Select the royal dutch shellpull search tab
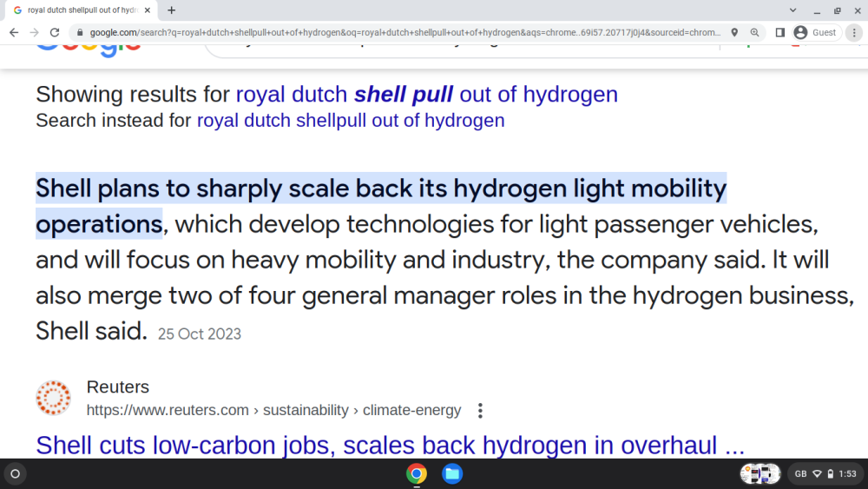The height and width of the screenshot is (489, 868). [82, 10]
